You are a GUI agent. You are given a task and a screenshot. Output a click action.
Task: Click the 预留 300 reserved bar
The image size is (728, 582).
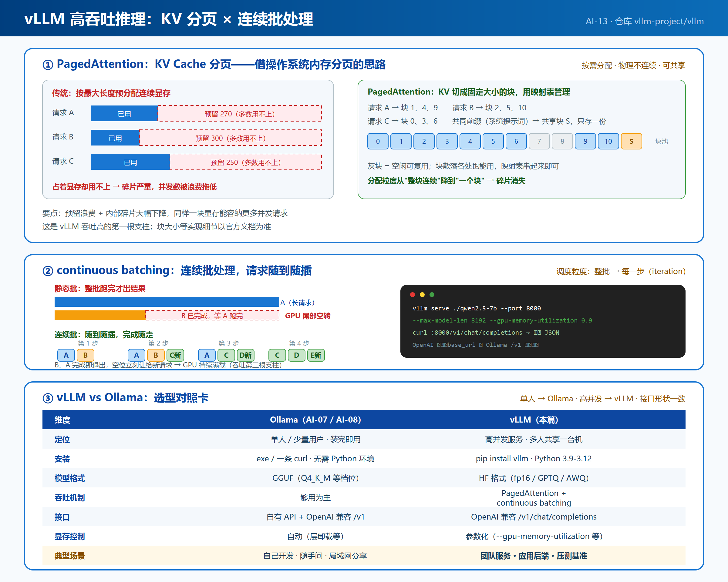pos(231,138)
